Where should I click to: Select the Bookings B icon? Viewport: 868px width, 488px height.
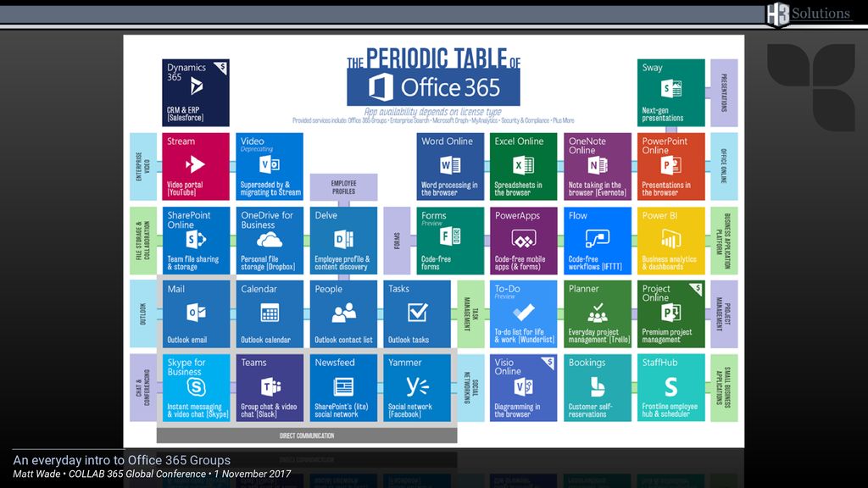pyautogui.click(x=598, y=387)
